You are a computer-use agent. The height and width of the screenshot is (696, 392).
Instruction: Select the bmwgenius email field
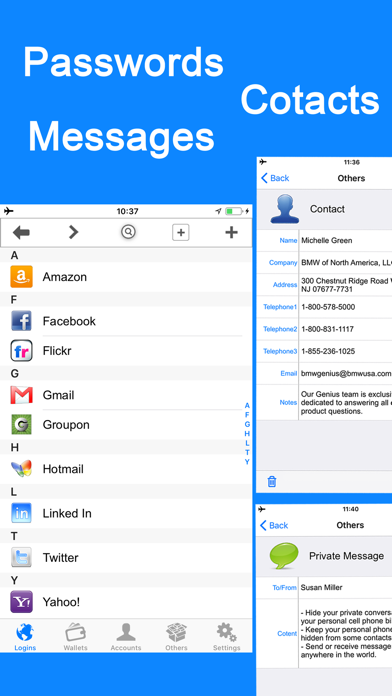(x=345, y=373)
